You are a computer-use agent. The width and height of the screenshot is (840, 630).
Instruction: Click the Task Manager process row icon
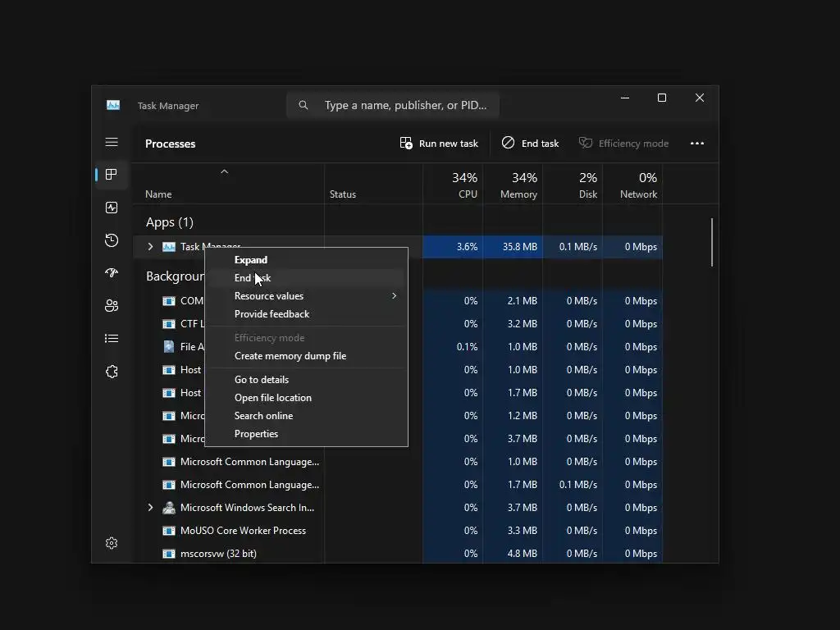169,246
